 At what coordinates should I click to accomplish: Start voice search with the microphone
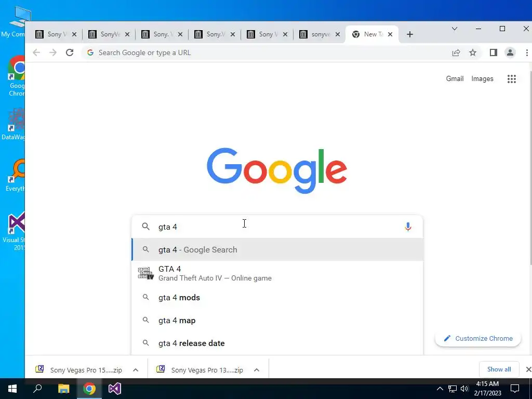[x=408, y=227]
